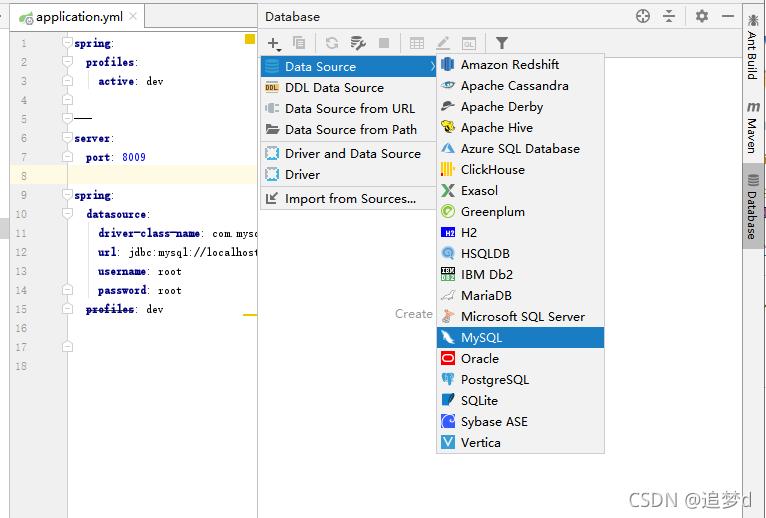The image size is (766, 518).
Task: Click the username key on line 13
Action: tap(122, 271)
